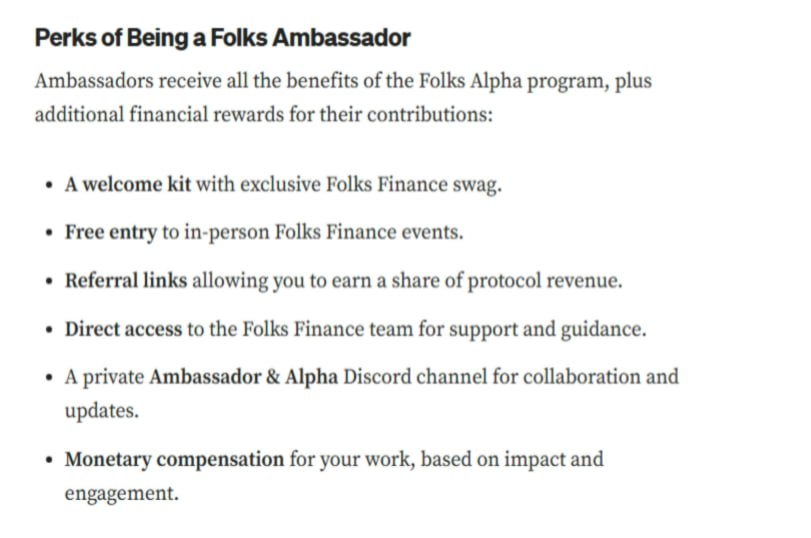Click 'in-person Folks Finance events' text
The width and height of the screenshot is (811, 538).
click(x=323, y=233)
